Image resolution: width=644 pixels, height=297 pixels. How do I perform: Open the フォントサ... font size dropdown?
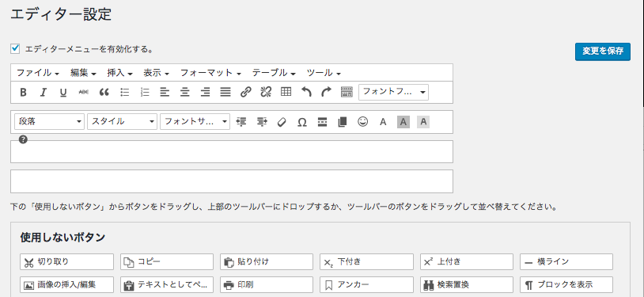click(195, 122)
